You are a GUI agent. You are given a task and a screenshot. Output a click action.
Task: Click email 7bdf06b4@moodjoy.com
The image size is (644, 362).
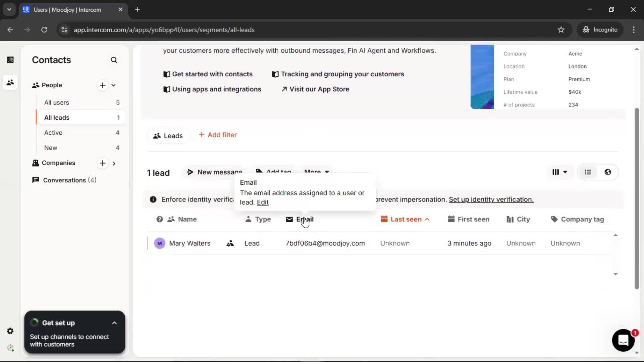tap(325, 243)
